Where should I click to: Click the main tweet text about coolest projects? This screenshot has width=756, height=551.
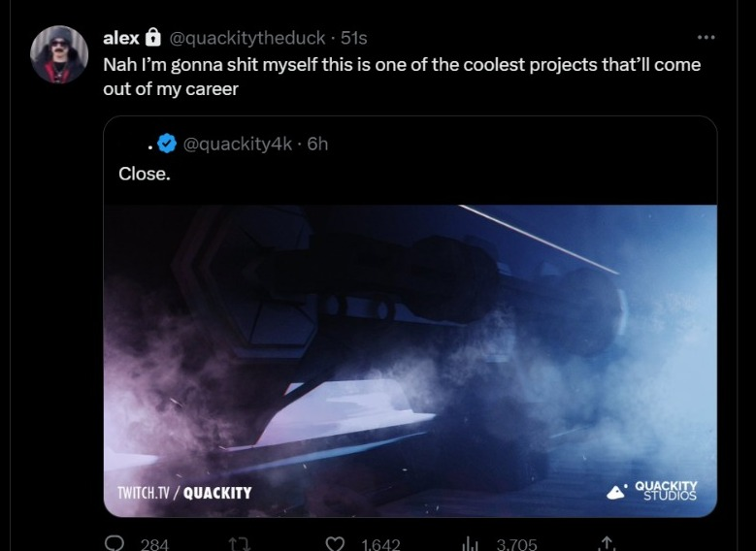(x=402, y=77)
